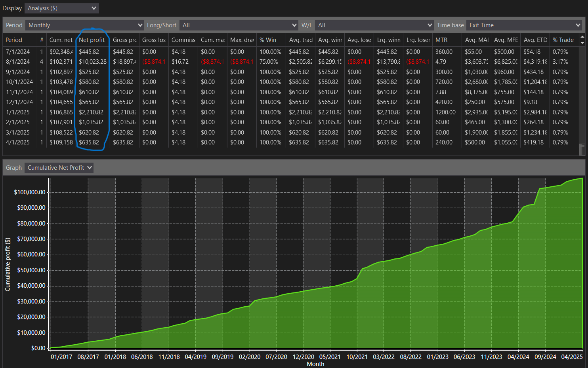588x368 pixels.
Task: Click the table scrollbar up arrow
Action: (x=582, y=37)
